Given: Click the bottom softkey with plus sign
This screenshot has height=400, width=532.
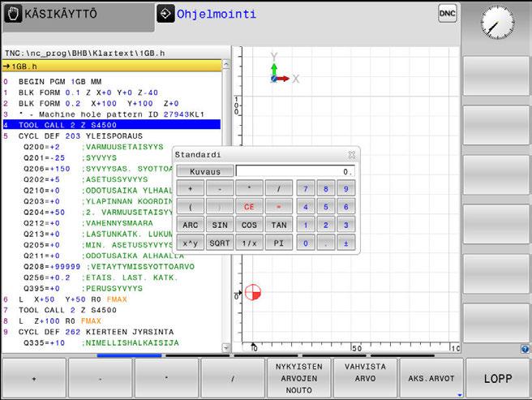Looking at the screenshot, I should click(34, 378).
